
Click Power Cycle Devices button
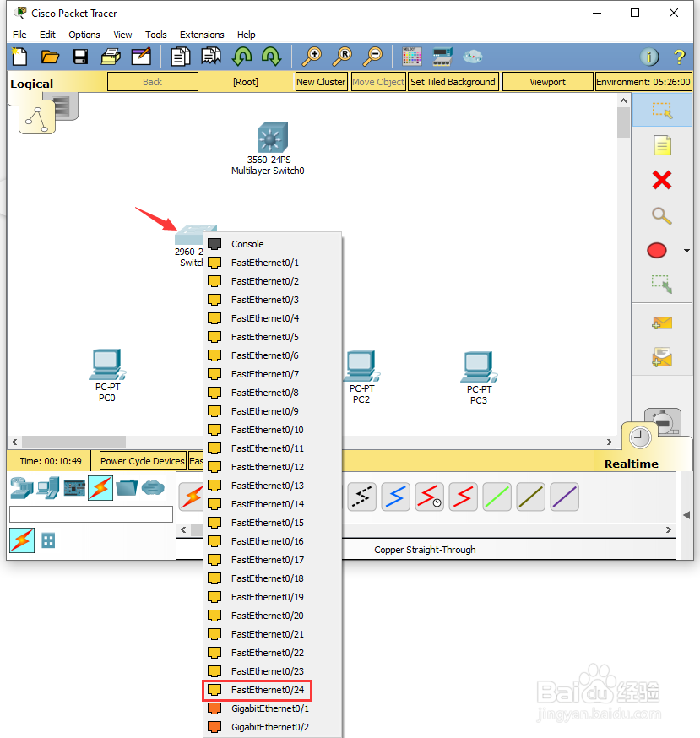pyautogui.click(x=143, y=461)
